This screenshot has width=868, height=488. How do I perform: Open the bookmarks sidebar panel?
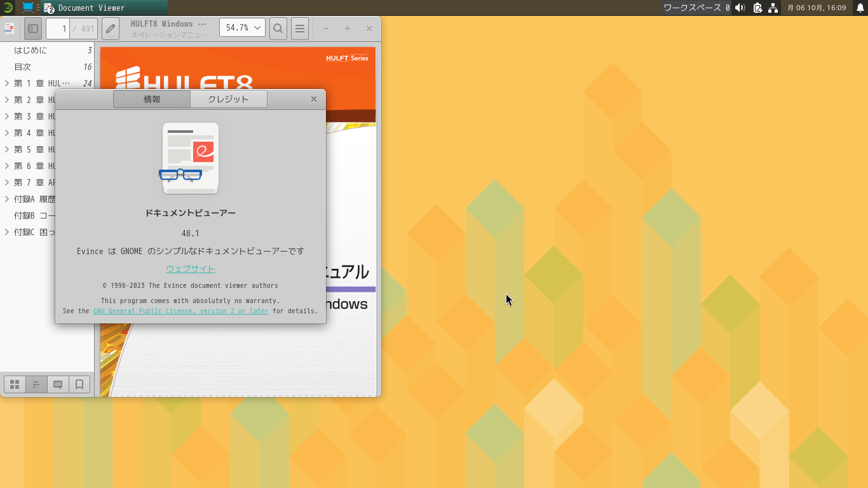tap(79, 384)
